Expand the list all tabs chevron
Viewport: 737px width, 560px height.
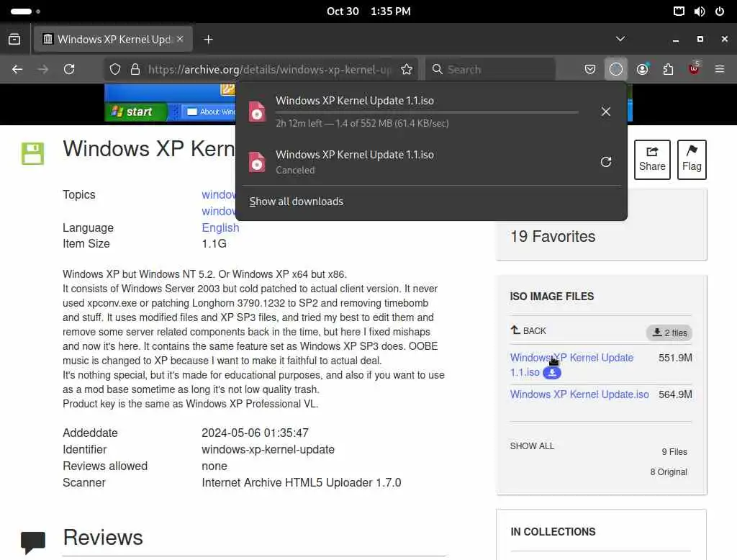pos(620,39)
